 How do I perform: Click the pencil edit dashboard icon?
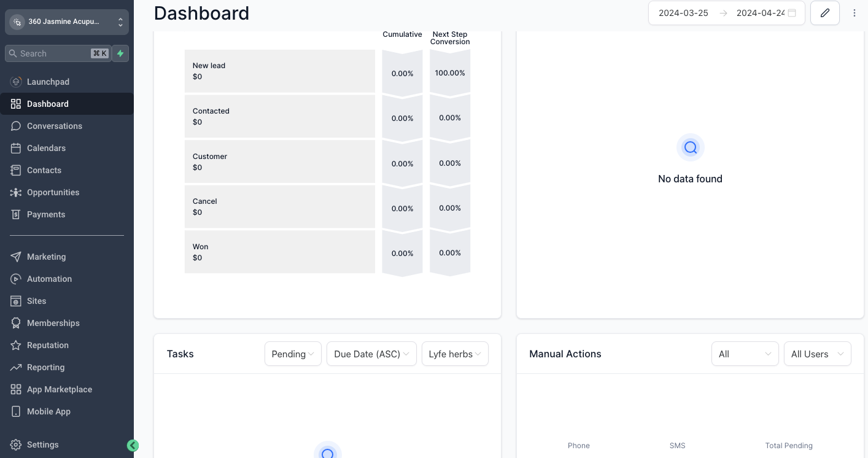tap(824, 13)
